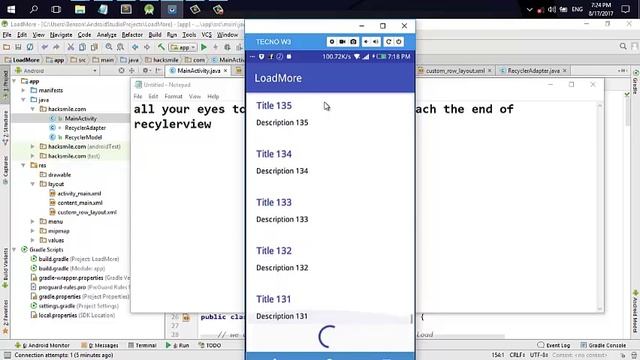Collapse the layout folder arrow

(33, 184)
